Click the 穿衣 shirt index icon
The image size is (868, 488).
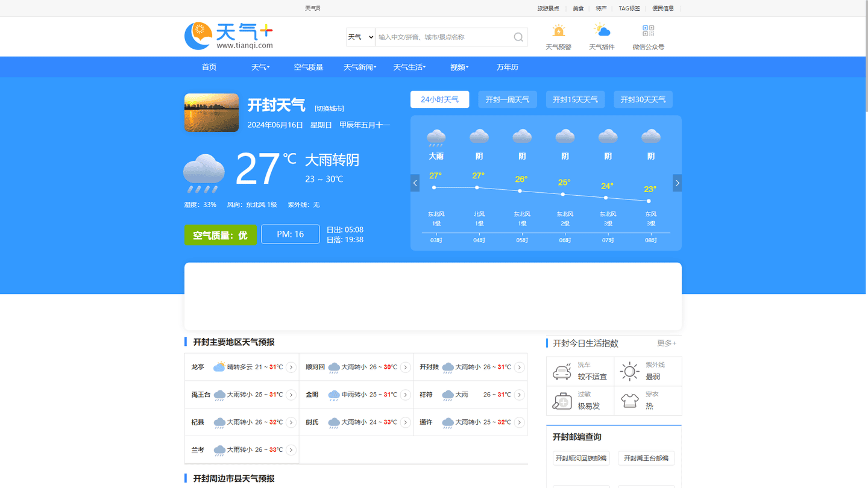click(x=629, y=401)
